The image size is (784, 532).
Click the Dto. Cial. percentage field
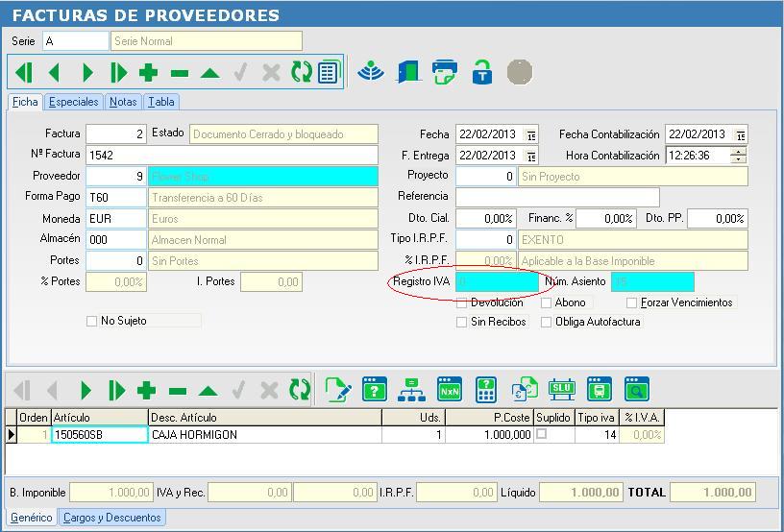click(x=485, y=219)
